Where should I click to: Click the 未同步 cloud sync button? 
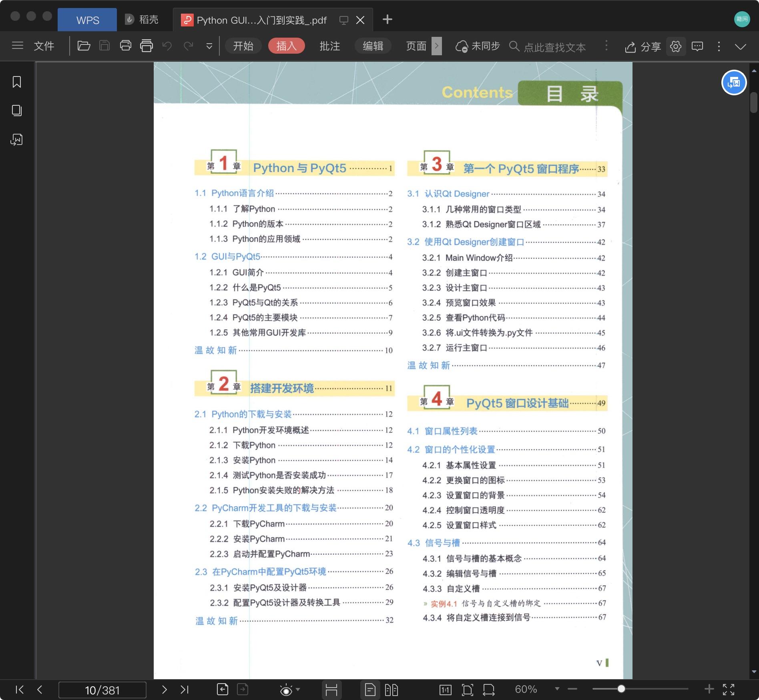click(478, 46)
